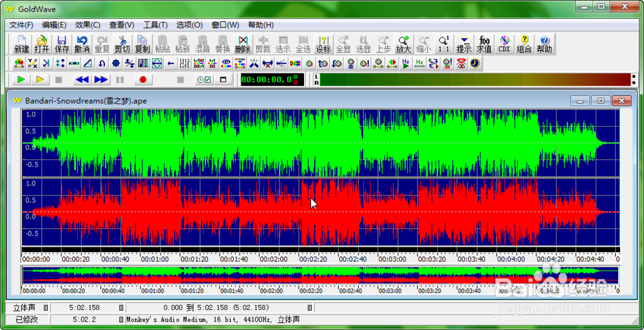
Task: Click the 放大 (Zoom in) magnifier icon
Action: point(404,44)
